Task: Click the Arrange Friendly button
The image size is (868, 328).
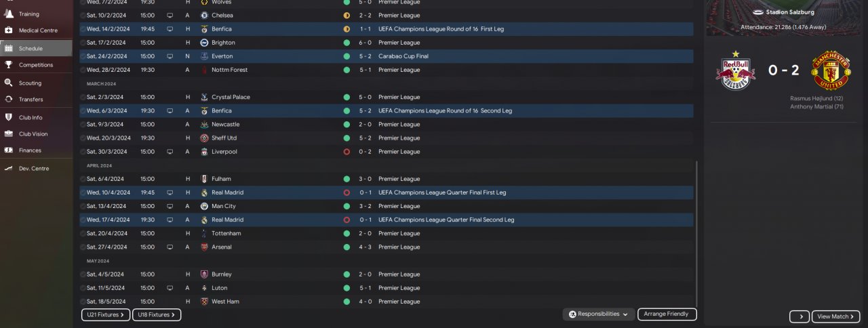Action: click(x=667, y=314)
